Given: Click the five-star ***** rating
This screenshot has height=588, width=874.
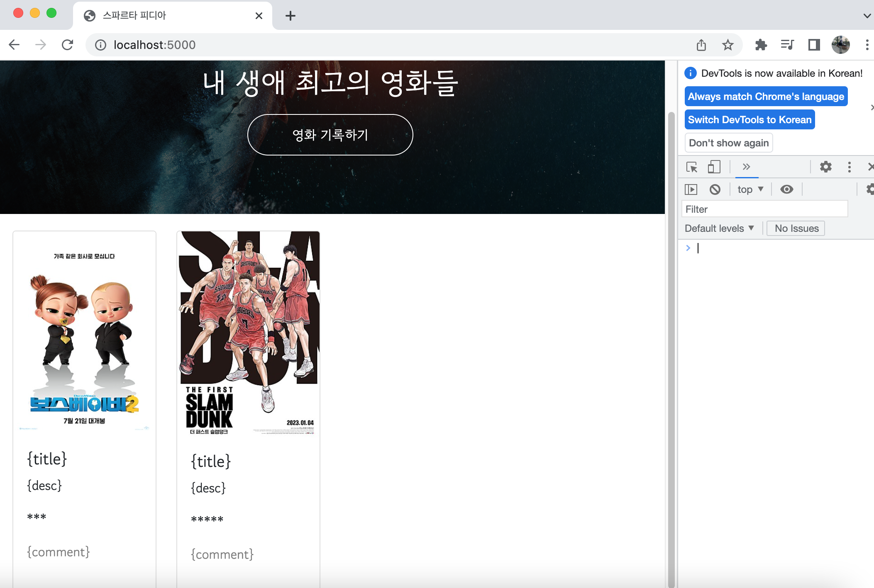Looking at the screenshot, I should (x=207, y=520).
